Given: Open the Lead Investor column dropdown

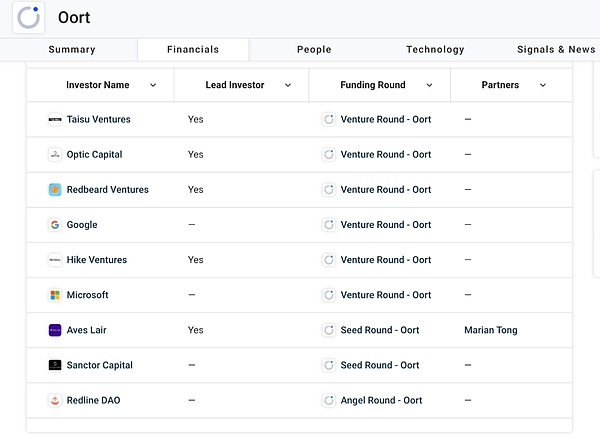Looking at the screenshot, I should [288, 86].
